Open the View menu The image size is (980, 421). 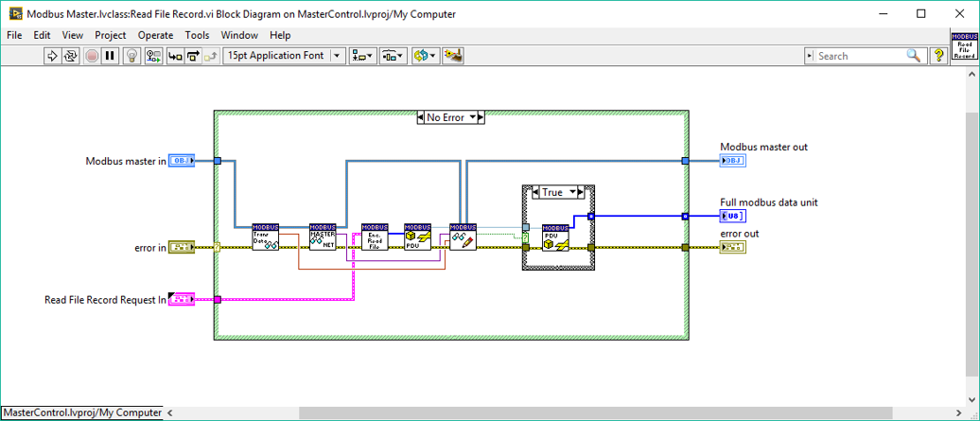tap(73, 36)
